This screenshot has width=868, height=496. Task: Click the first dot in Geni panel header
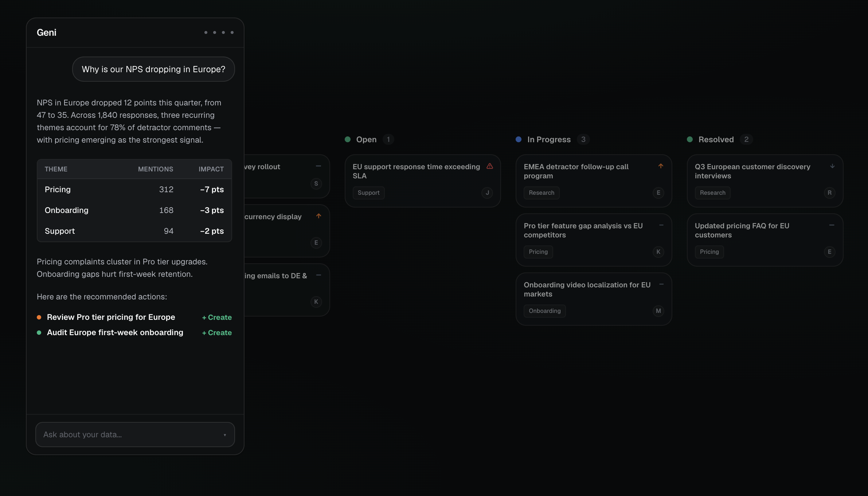[206, 32]
